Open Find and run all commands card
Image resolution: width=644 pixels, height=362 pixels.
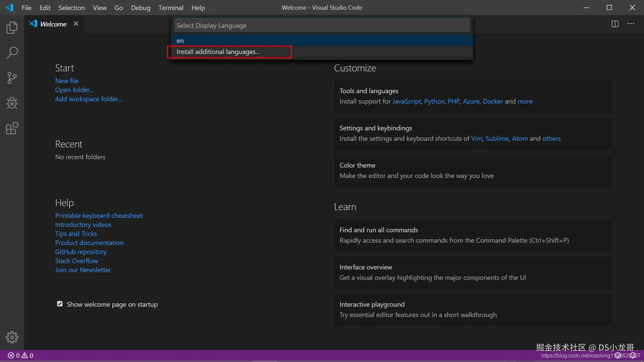coord(473,235)
